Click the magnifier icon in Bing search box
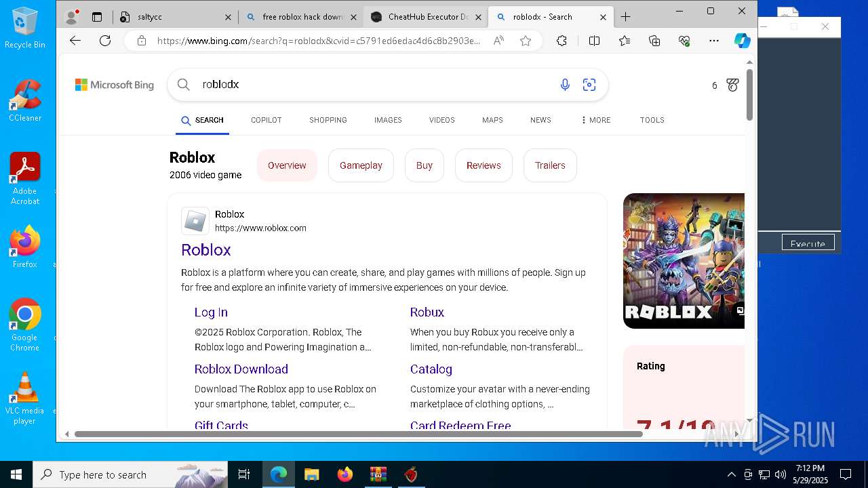868x488 pixels. coord(183,85)
